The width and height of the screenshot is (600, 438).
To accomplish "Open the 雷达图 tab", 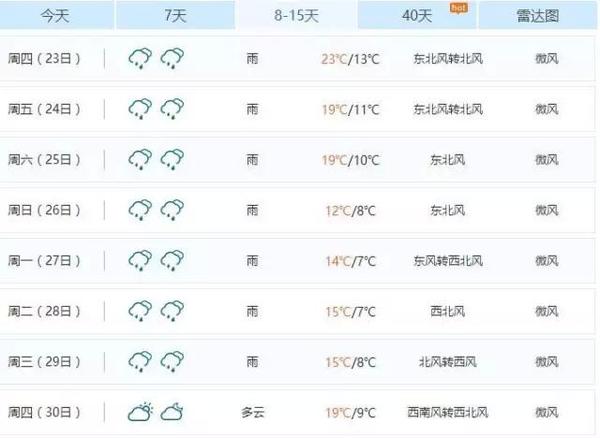I will 538,15.
